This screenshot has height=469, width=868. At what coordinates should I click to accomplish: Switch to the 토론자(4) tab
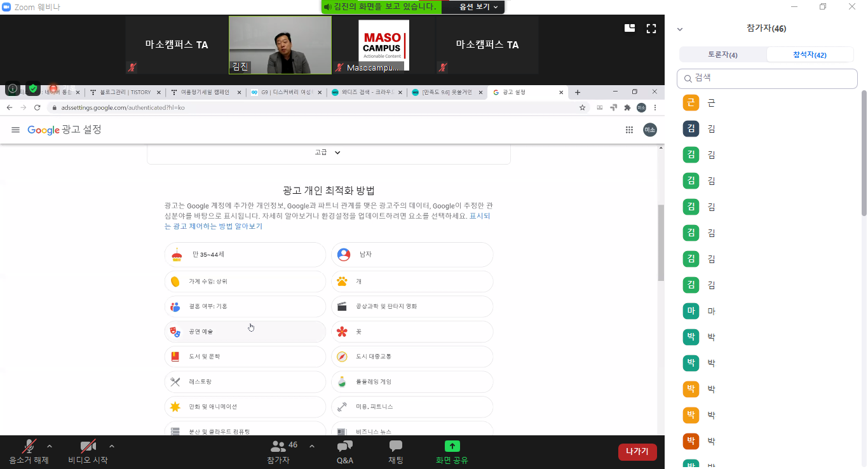coord(722,55)
